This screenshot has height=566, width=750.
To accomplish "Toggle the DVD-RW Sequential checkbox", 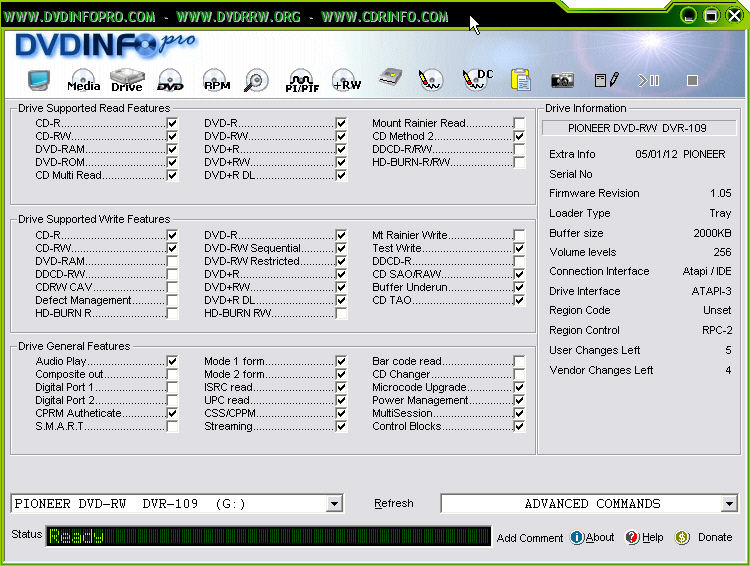I will pos(341,248).
